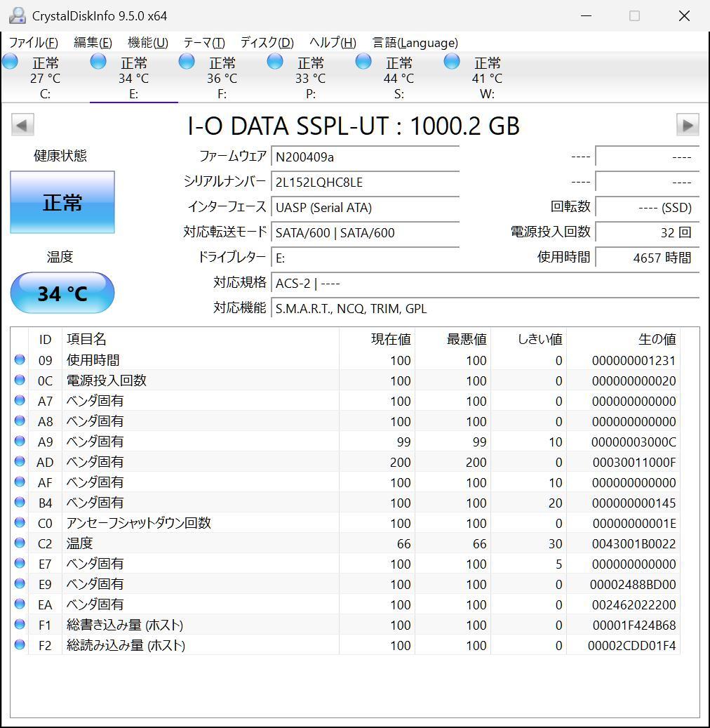Image resolution: width=710 pixels, height=728 pixels.
Task: Click the status dot for attribute F1
Action: [20, 625]
